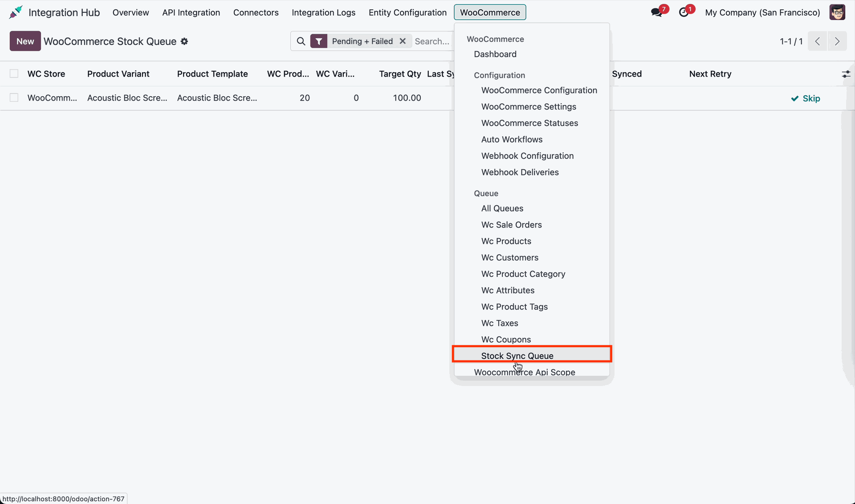Open the Overview menu

(131, 12)
